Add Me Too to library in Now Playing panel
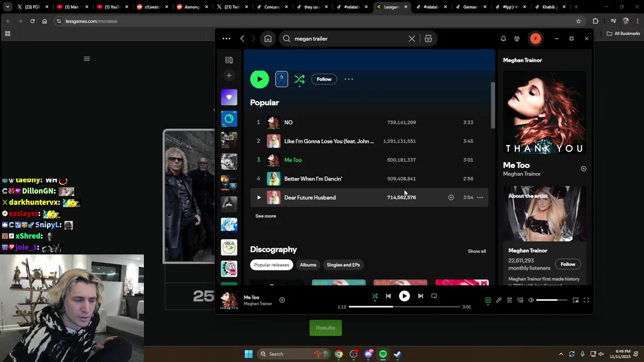 (x=584, y=169)
